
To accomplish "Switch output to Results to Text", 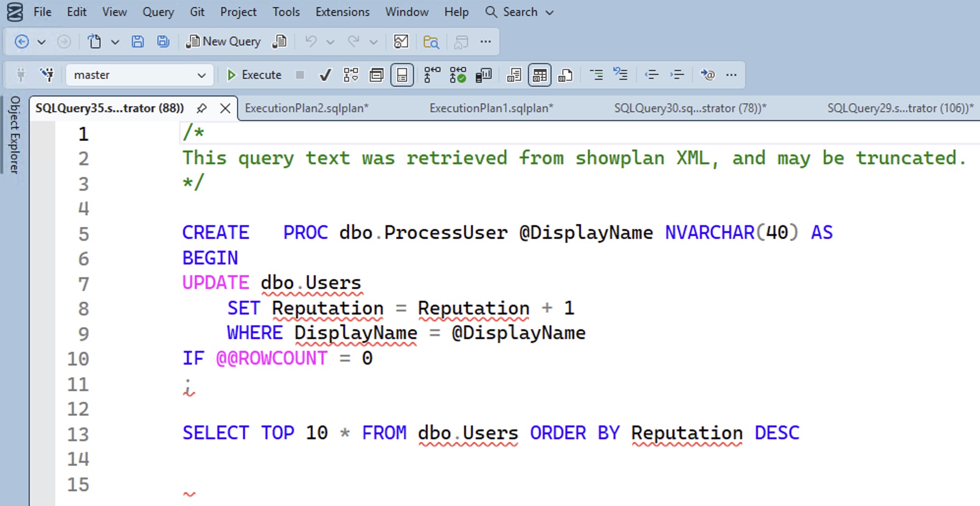I will pos(514,75).
